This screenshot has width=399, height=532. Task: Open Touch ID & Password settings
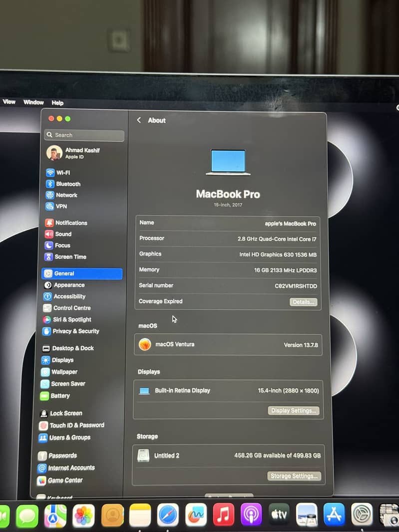click(x=71, y=425)
